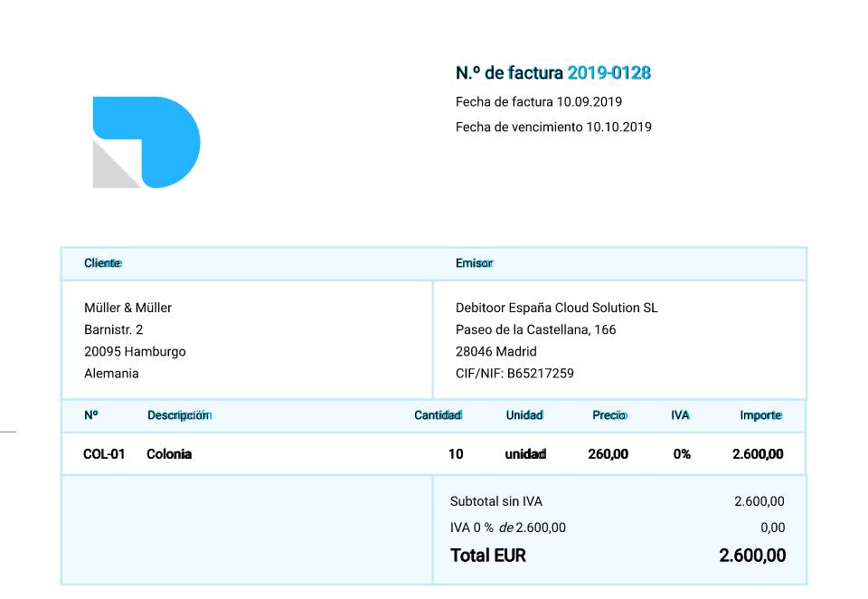Click the Fecha de factura date
868x599 pixels.
(589, 102)
